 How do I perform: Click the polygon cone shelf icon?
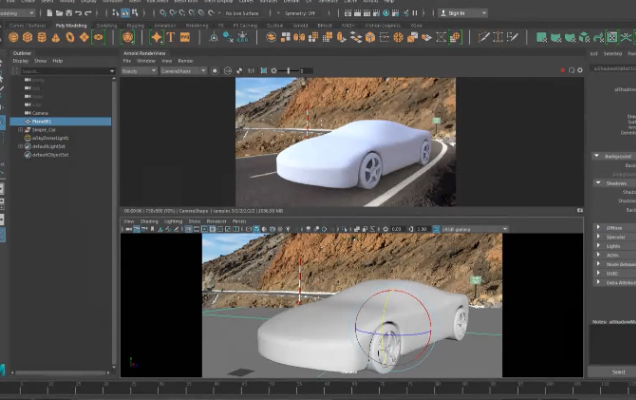point(56,37)
